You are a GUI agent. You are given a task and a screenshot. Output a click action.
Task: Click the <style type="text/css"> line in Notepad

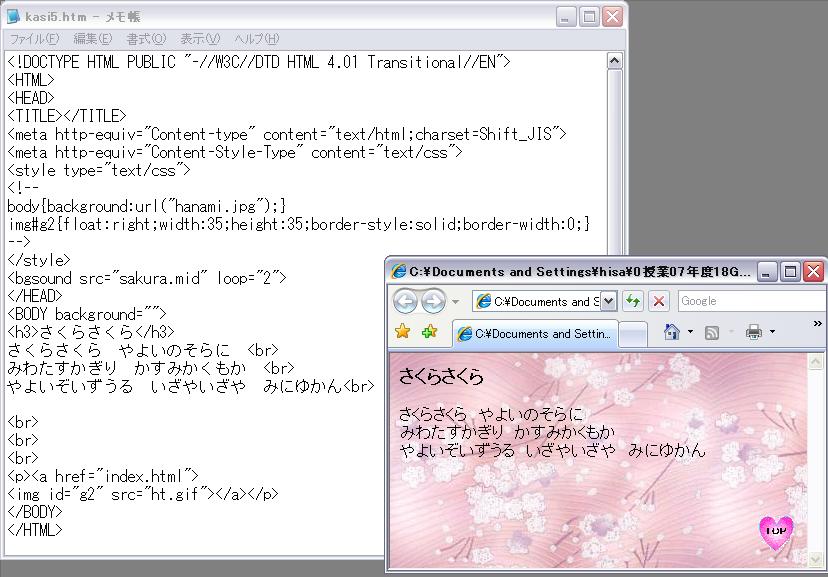pos(99,170)
